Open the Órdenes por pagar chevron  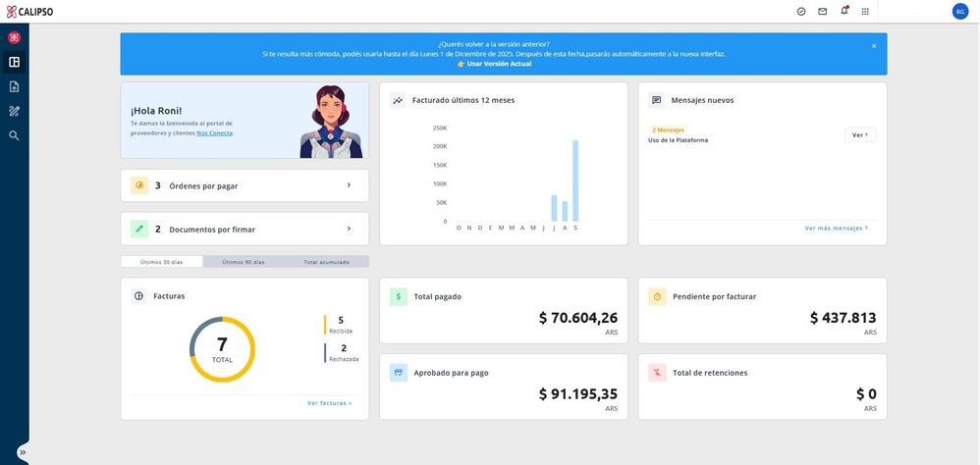pyautogui.click(x=349, y=185)
